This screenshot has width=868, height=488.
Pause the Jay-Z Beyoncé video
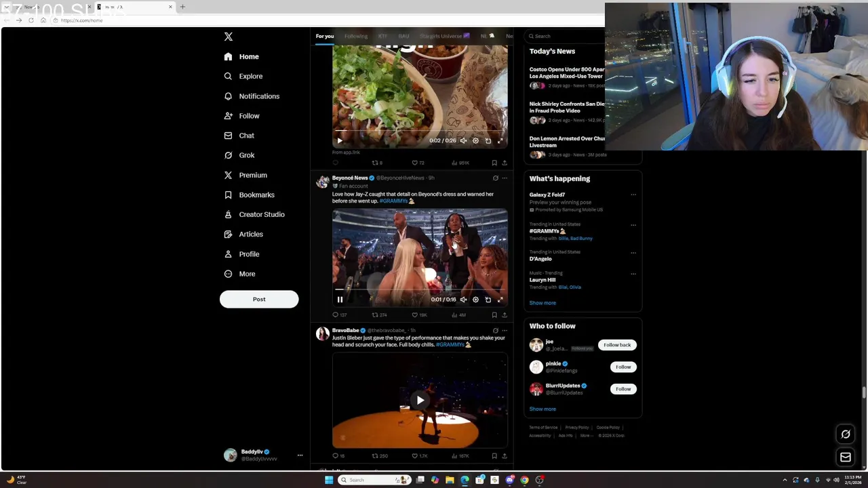[x=340, y=300]
